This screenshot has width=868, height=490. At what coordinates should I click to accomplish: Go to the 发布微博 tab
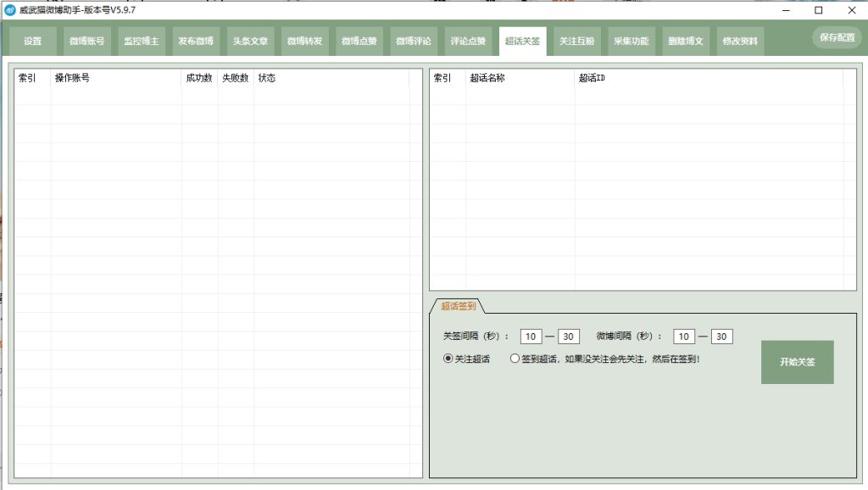click(x=194, y=39)
